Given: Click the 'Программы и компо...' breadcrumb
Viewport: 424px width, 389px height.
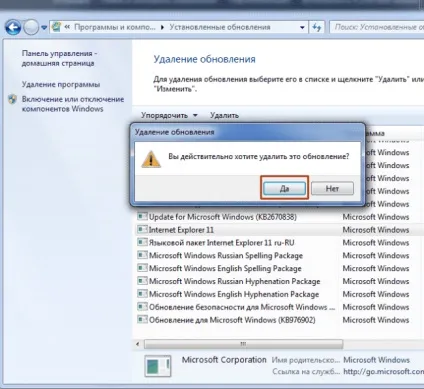Looking at the screenshot, I should [115, 27].
